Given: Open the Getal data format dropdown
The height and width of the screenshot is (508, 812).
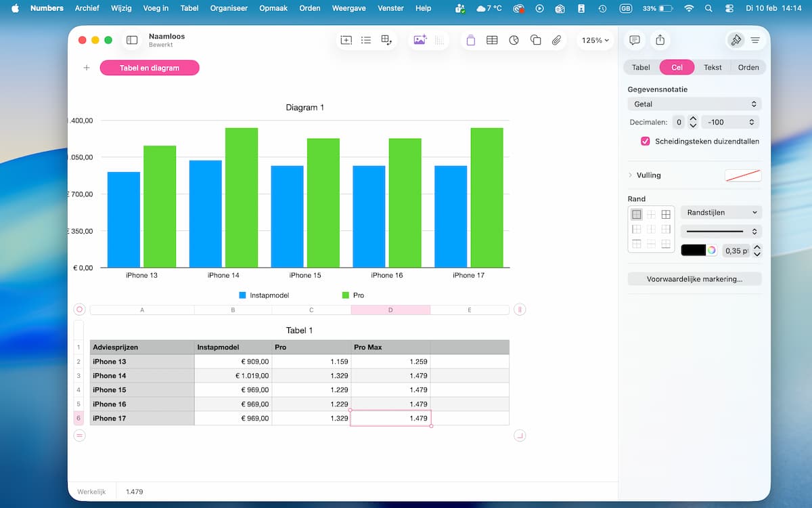Looking at the screenshot, I should click(694, 104).
